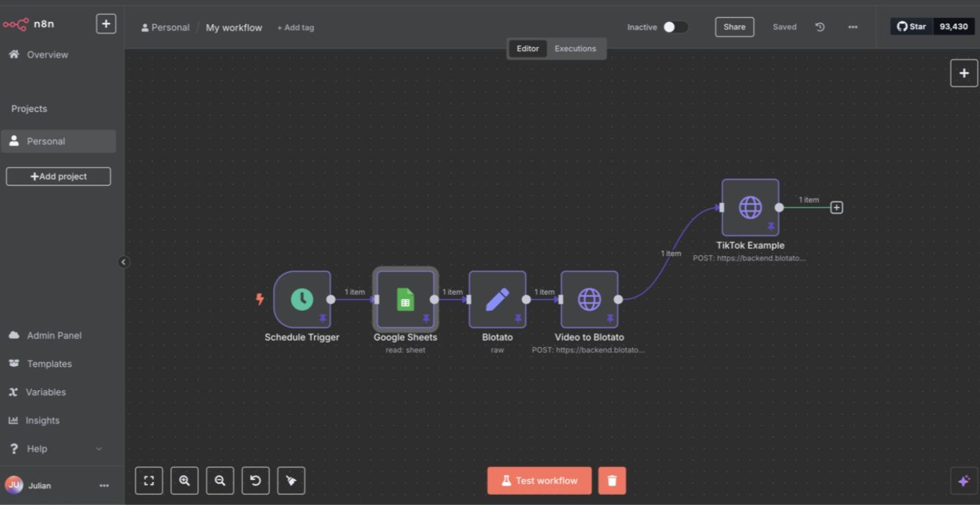This screenshot has width=980, height=505.
Task: Open the Templates page
Action: [49, 363]
